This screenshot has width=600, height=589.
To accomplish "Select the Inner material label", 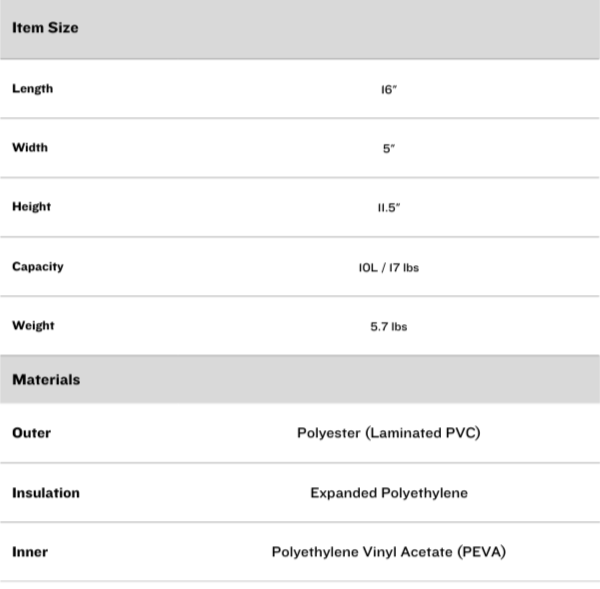I will coord(30,551).
